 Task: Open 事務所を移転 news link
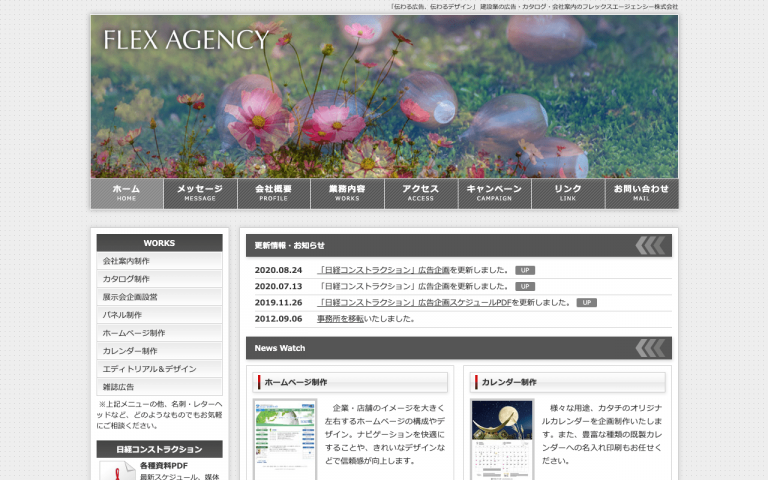[340, 318]
